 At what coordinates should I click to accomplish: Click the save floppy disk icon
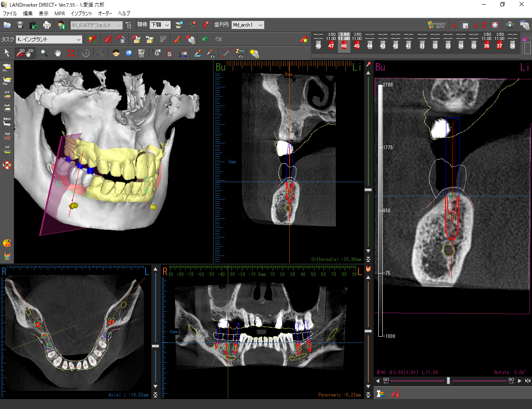point(20,25)
